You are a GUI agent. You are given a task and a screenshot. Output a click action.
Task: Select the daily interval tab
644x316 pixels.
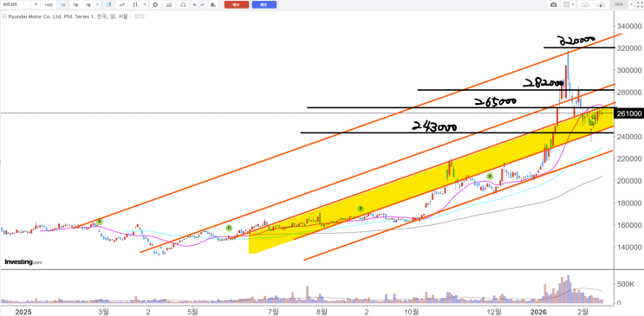(62, 4)
